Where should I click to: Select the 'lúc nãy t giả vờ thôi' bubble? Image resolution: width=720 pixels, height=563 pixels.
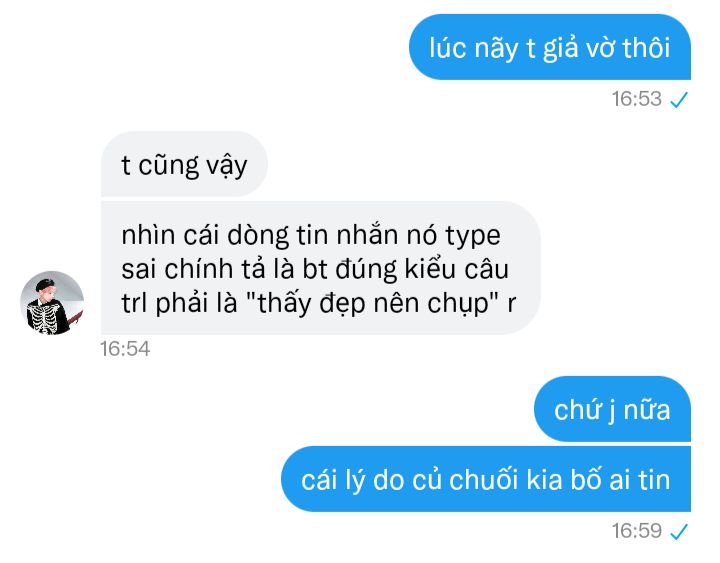click(550, 47)
